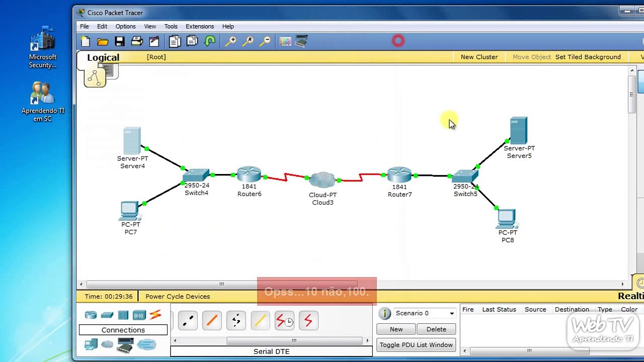Select the WAN Emulation cloud category
644x362 pixels.
coord(107,344)
